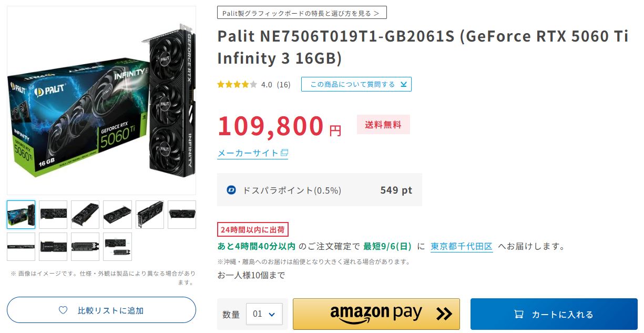Add item with カートに入れる button

pyautogui.click(x=554, y=314)
